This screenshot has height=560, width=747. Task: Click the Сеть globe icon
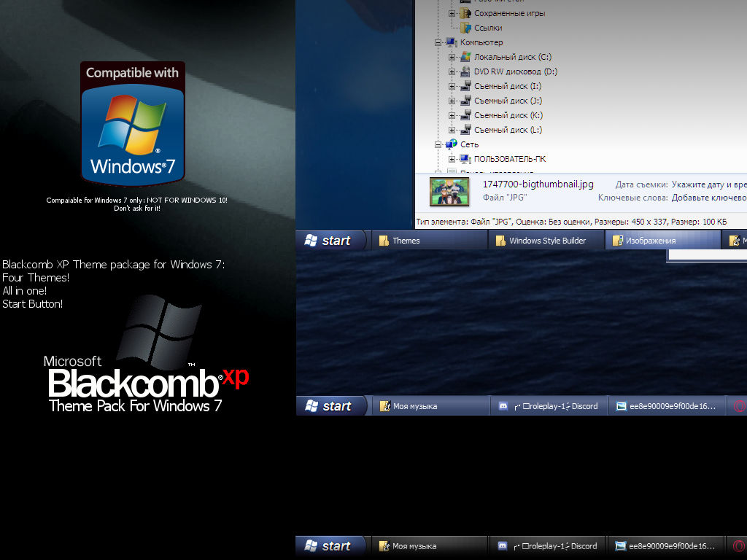tap(453, 144)
